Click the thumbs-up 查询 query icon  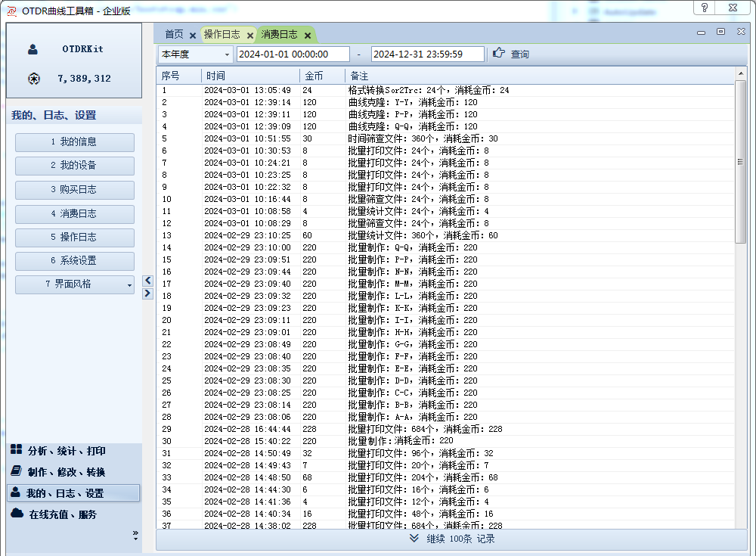pyautogui.click(x=498, y=54)
